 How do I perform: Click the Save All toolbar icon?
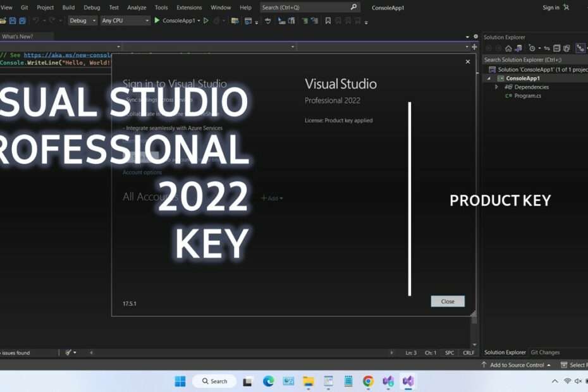coord(22,21)
